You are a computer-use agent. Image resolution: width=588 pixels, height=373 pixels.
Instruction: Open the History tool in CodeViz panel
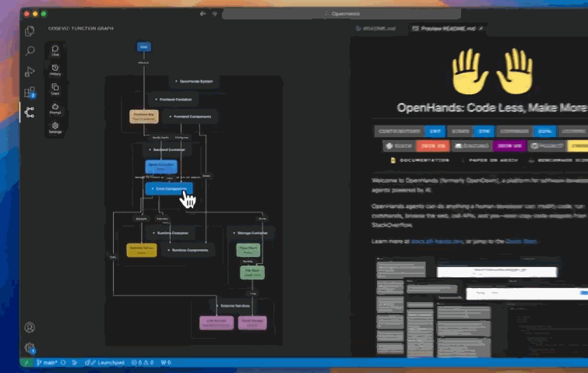pos(55,70)
